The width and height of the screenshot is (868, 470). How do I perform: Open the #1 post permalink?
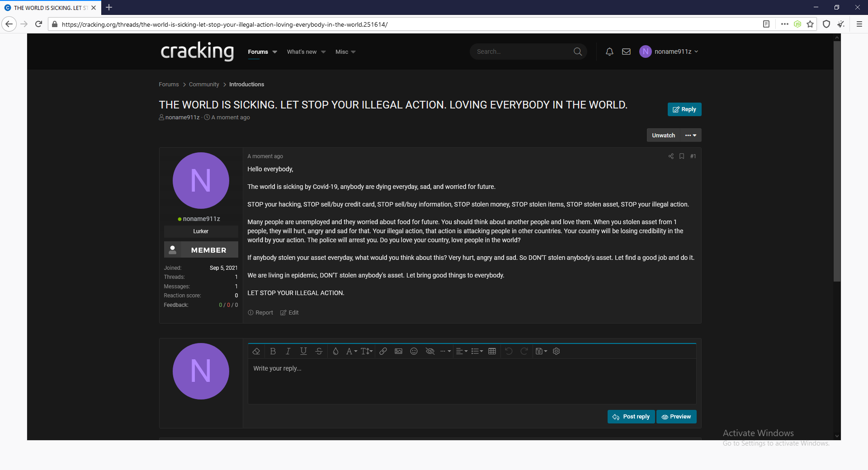point(693,156)
